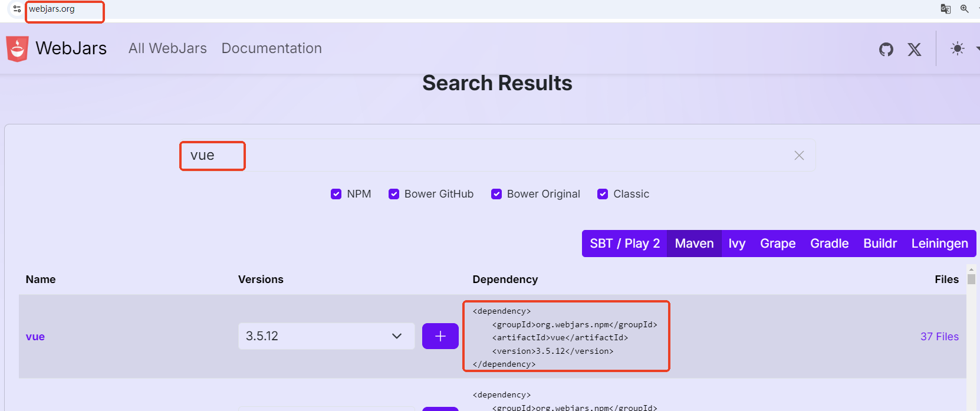Screen dimensions: 980x411
Task: Click the plus button for vue
Action: pos(440,336)
